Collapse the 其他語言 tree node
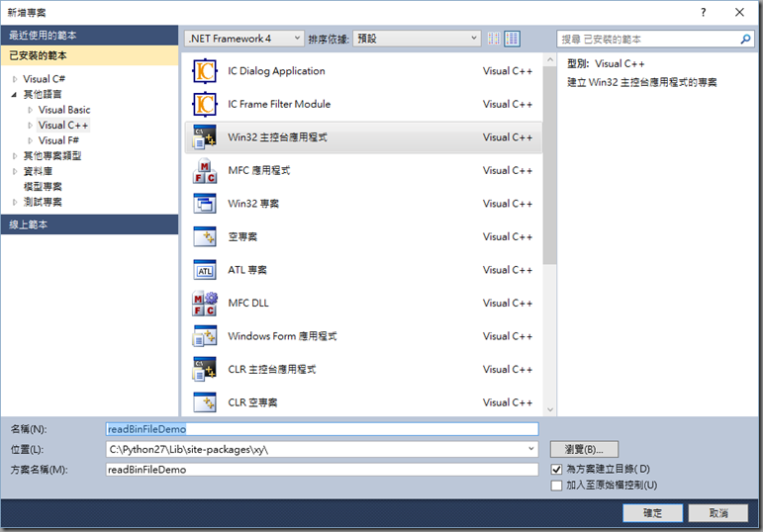Viewport: 763px width, 532px height. pyautogui.click(x=14, y=94)
